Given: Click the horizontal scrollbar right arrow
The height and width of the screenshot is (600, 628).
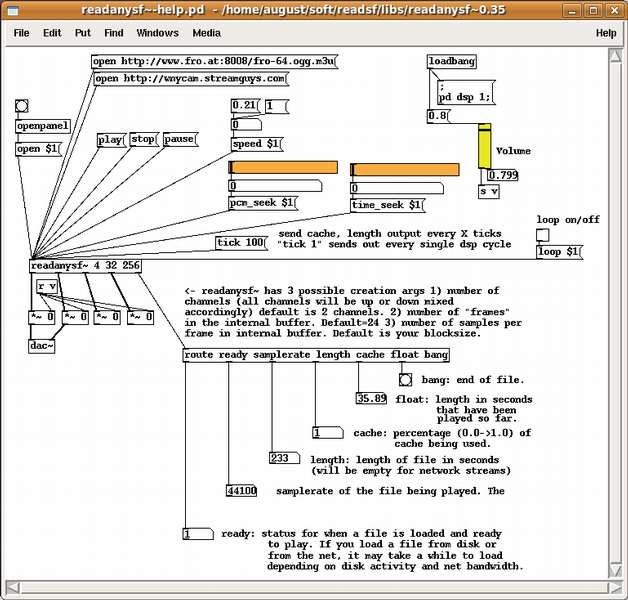Looking at the screenshot, I should [x=615, y=588].
